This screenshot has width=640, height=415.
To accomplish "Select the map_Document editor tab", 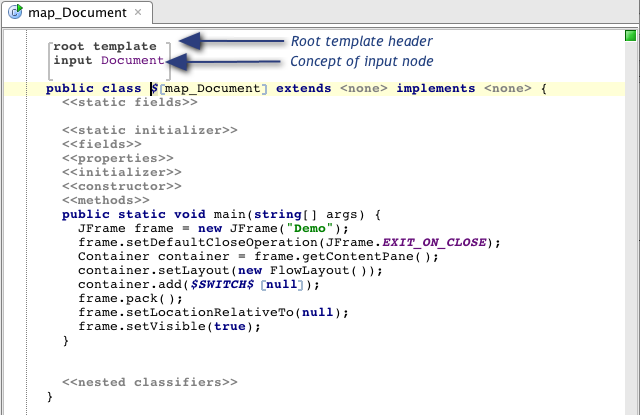I will click(x=77, y=13).
